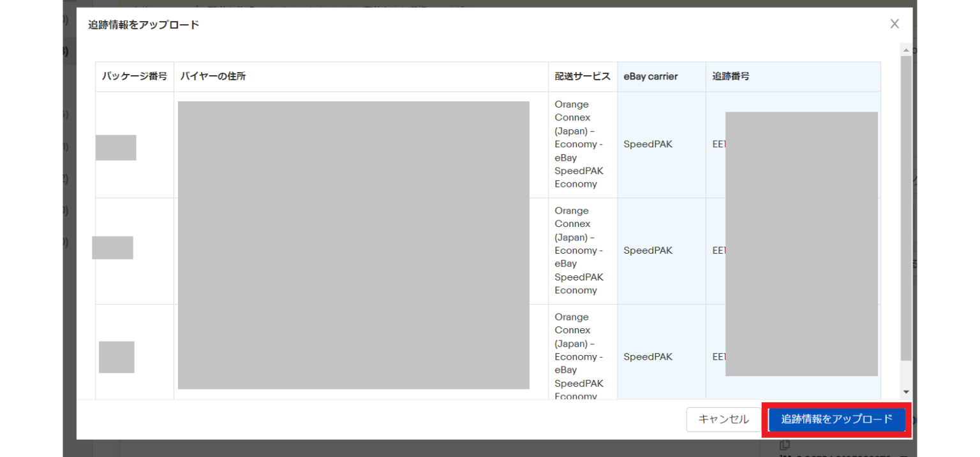Select SpeedPAK carrier in the second row

pos(648,250)
